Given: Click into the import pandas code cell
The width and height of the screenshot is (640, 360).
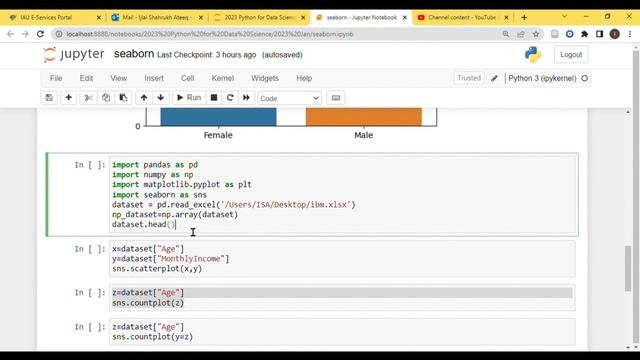Looking at the screenshot, I should pyautogui.click(x=342, y=195).
